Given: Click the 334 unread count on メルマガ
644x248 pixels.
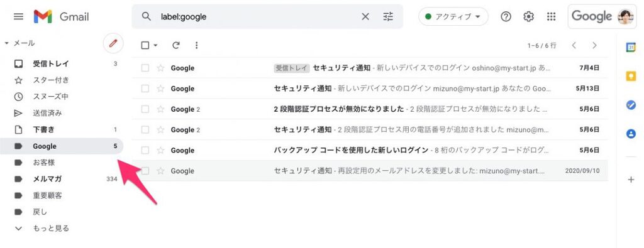Looking at the screenshot, I should (x=112, y=179).
